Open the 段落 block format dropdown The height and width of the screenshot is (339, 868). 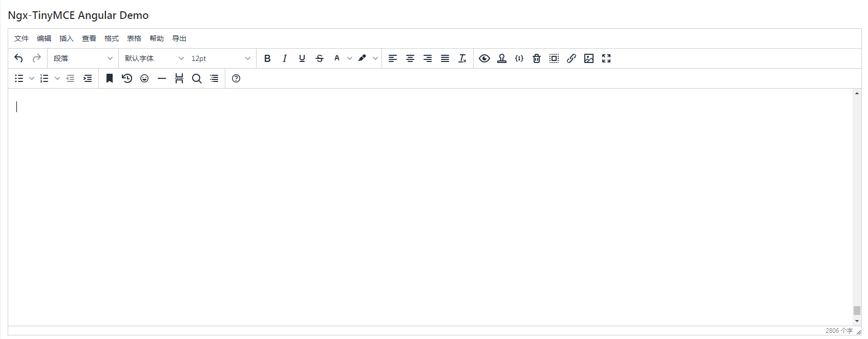coord(83,58)
